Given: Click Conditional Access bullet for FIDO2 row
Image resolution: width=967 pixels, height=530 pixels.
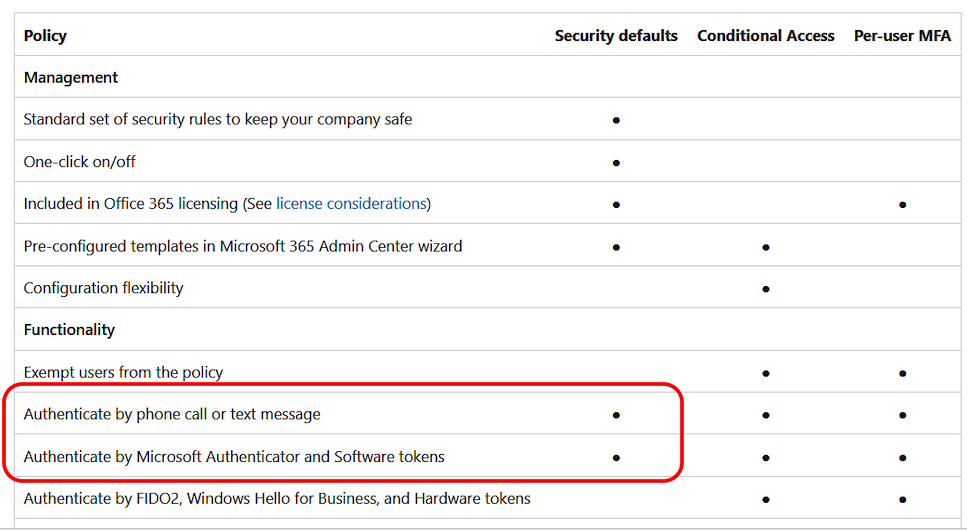Looking at the screenshot, I should [765, 500].
